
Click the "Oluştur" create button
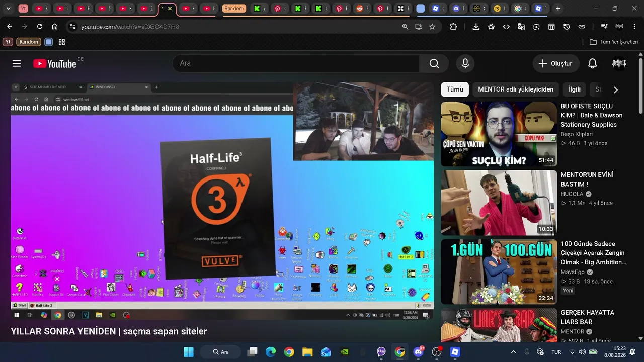(555, 63)
